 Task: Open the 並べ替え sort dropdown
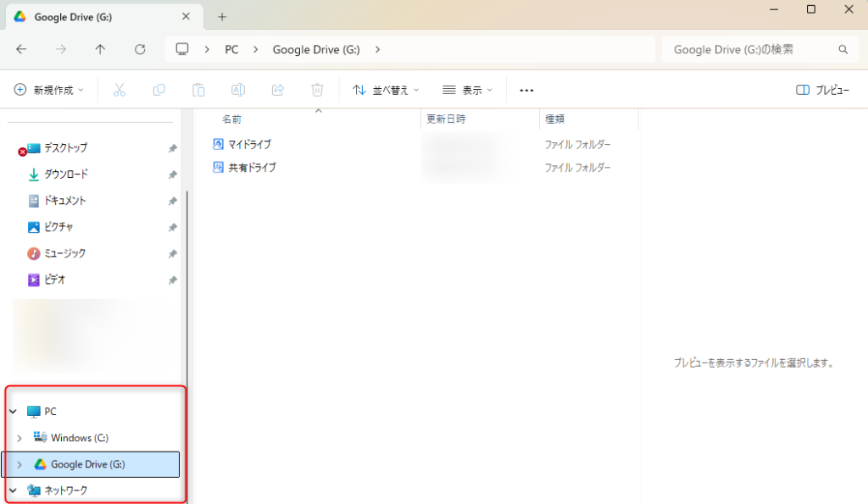(386, 90)
